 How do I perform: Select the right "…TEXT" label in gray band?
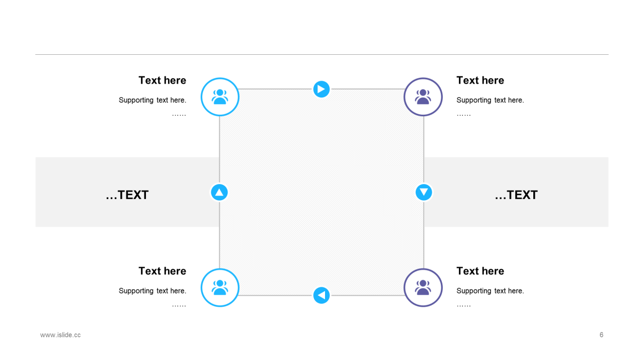(x=516, y=195)
